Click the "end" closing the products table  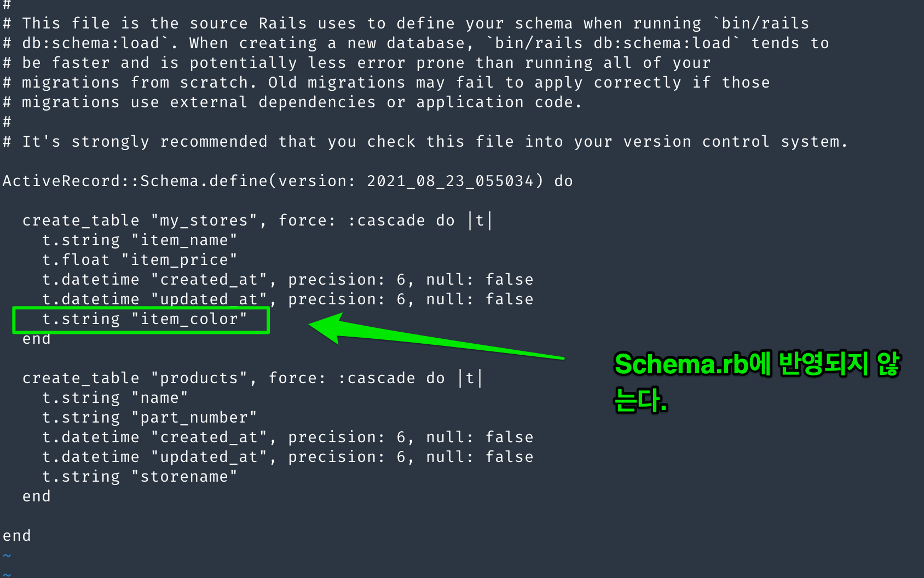pos(37,496)
